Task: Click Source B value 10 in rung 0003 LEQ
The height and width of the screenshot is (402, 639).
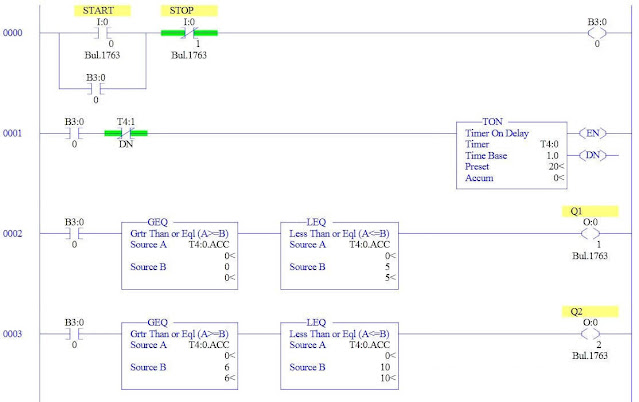Action: 385,367
